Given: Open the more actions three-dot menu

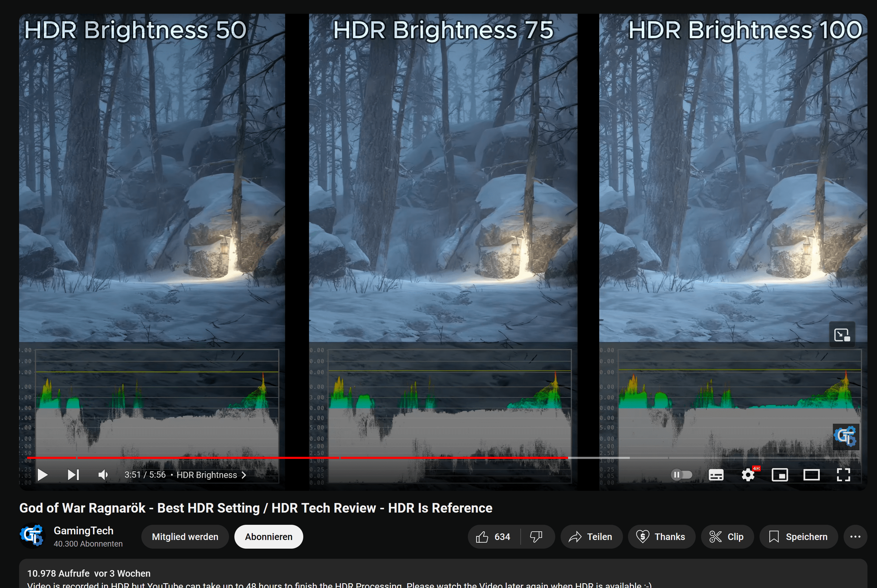Looking at the screenshot, I should tap(855, 537).
